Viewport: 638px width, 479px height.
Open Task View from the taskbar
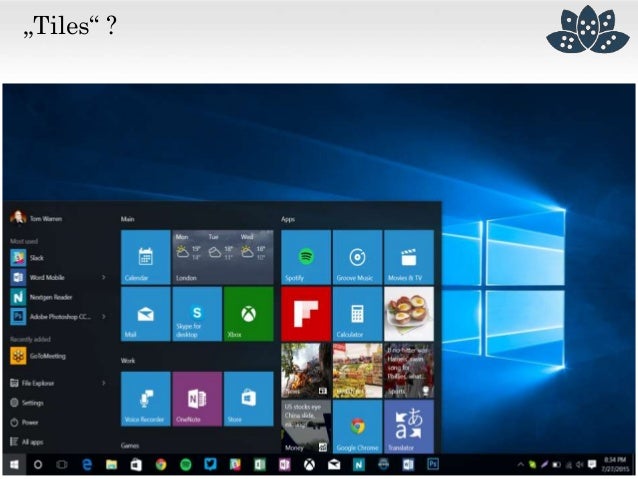(x=62, y=464)
